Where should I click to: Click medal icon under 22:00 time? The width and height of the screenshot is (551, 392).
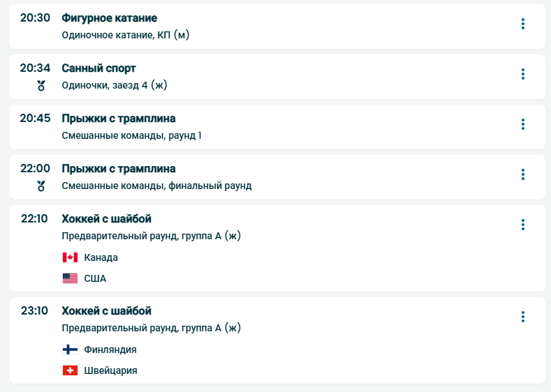click(41, 186)
